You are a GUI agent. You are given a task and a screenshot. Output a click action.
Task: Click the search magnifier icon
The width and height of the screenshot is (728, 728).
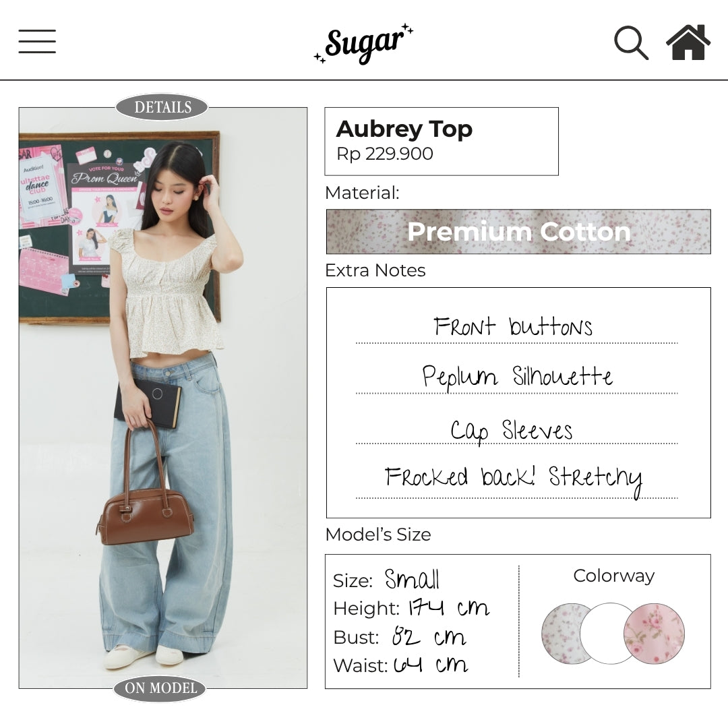click(x=631, y=42)
